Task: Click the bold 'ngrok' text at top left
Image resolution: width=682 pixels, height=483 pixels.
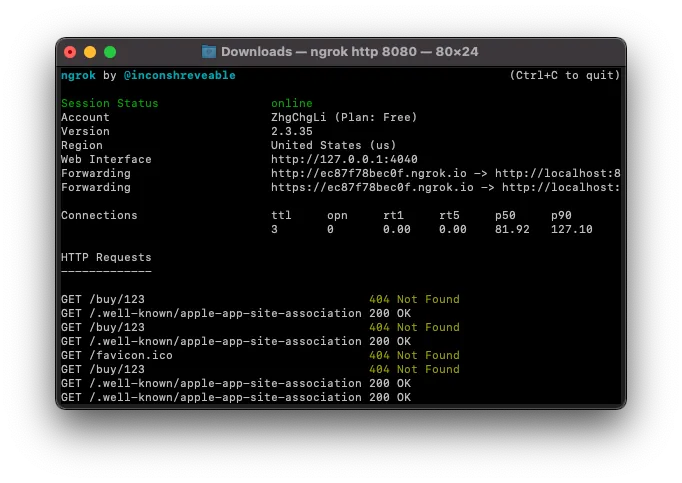Action: (78, 75)
